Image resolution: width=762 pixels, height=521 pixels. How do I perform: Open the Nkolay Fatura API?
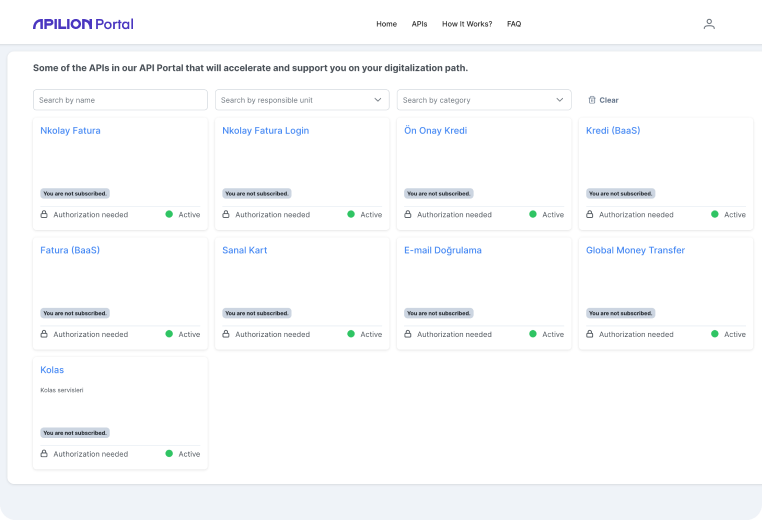click(x=70, y=130)
